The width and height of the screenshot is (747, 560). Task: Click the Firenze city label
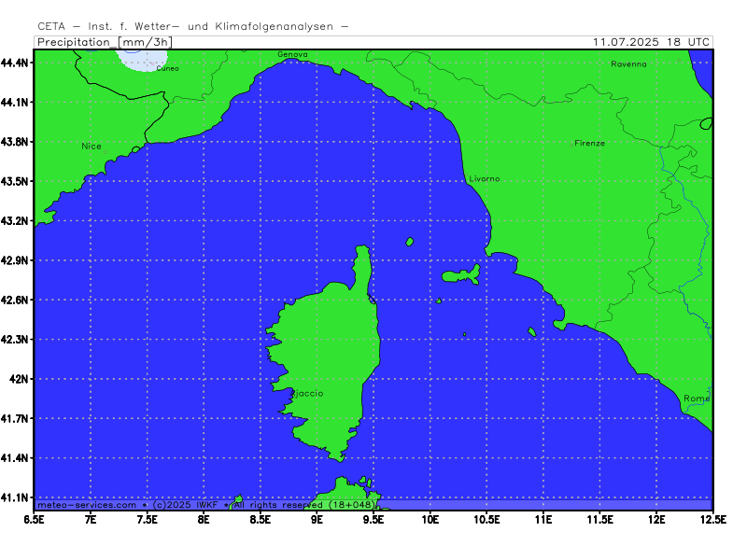[590, 144]
